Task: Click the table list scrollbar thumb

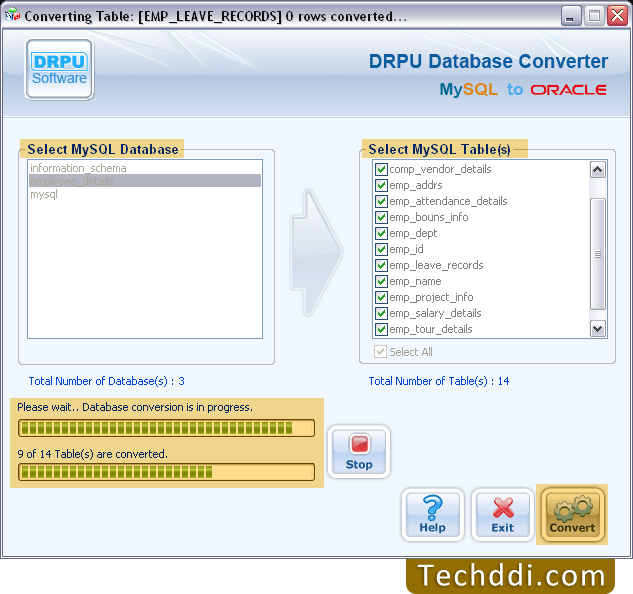Action: tap(598, 252)
